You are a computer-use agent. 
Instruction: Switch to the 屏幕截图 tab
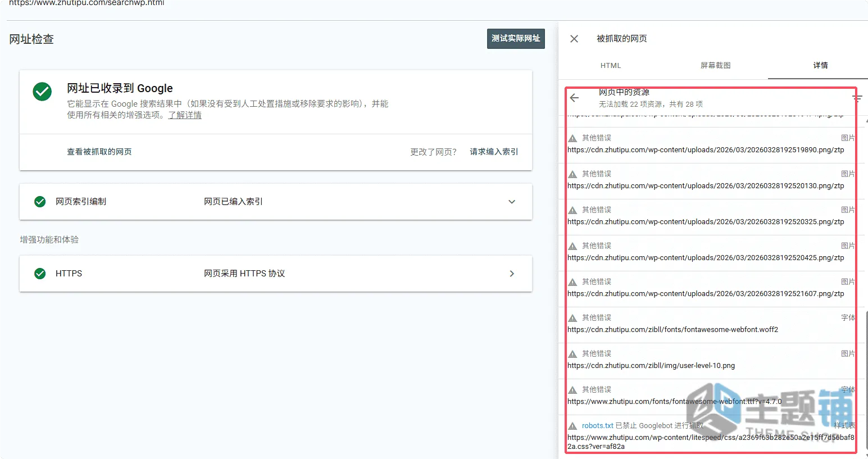[x=716, y=66]
